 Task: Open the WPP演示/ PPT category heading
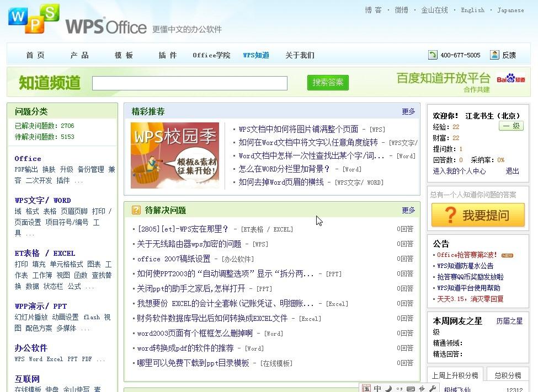(41, 306)
